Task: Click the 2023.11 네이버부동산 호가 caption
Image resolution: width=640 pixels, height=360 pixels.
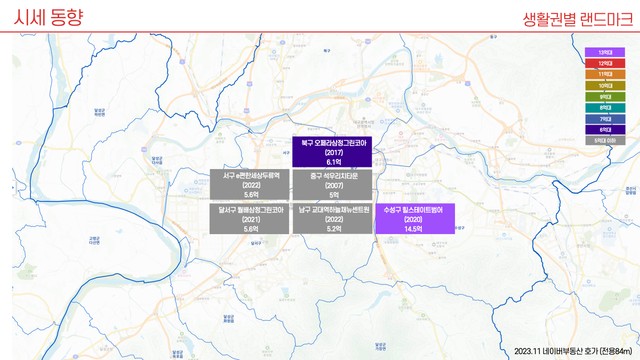Action: [573, 351]
